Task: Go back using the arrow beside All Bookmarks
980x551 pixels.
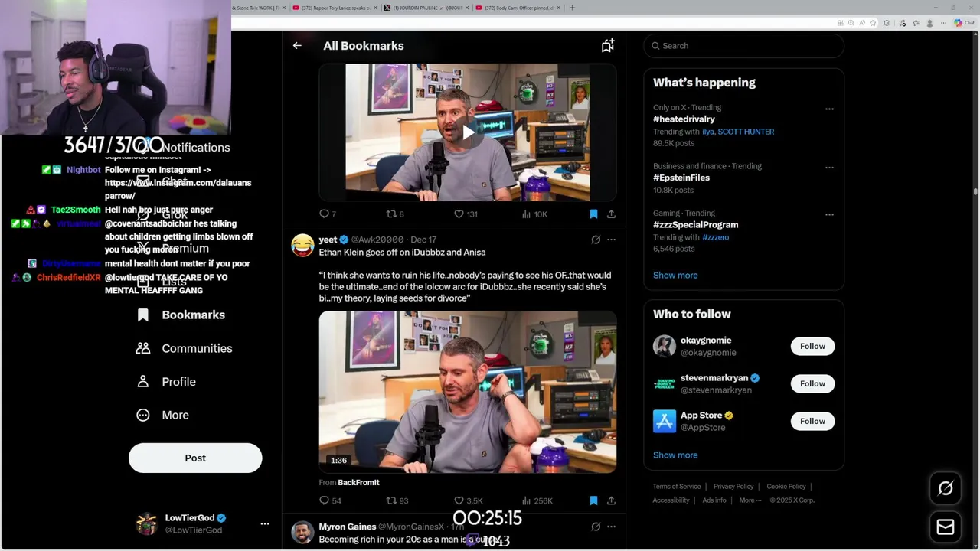Action: (297, 46)
